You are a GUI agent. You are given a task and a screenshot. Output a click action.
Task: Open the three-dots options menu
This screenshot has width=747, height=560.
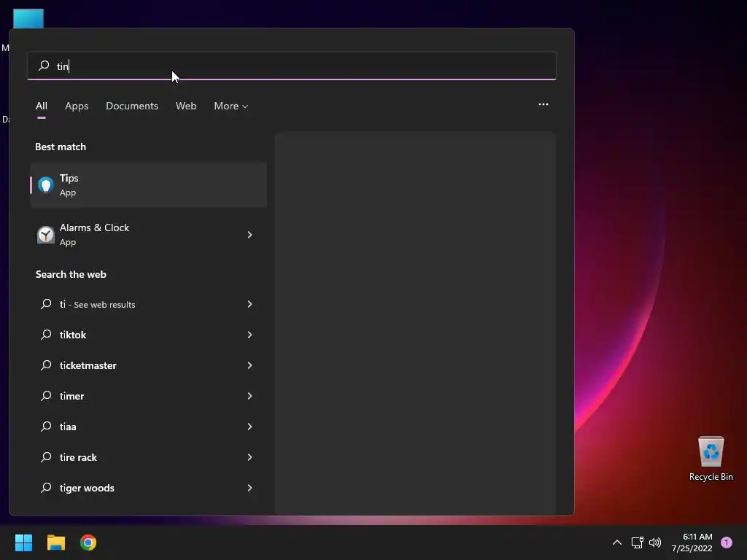[x=543, y=105]
